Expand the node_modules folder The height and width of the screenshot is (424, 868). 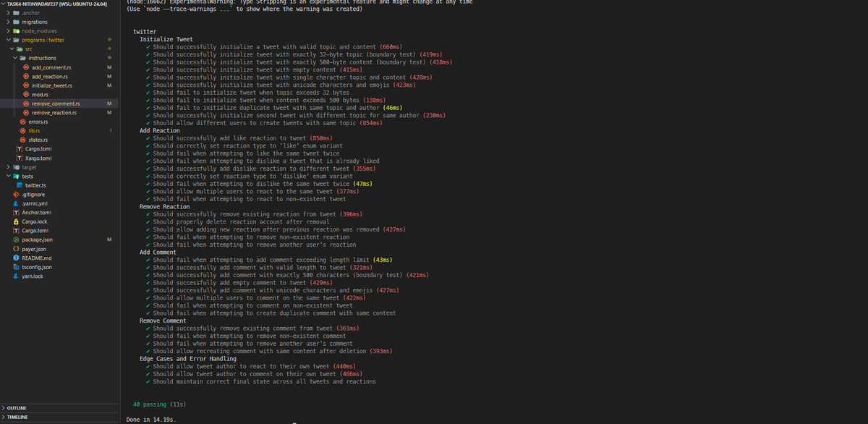click(x=8, y=31)
